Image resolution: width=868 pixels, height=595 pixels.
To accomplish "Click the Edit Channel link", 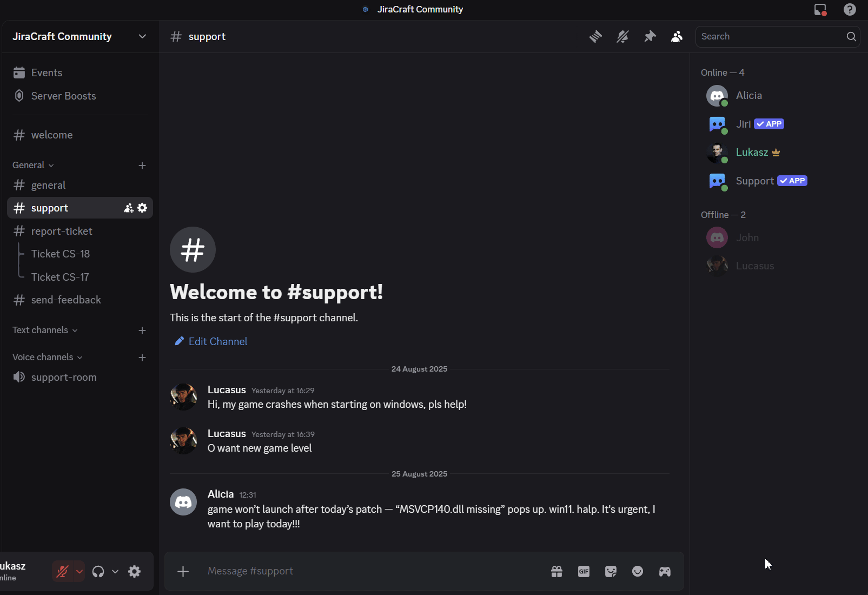I will coord(211,341).
